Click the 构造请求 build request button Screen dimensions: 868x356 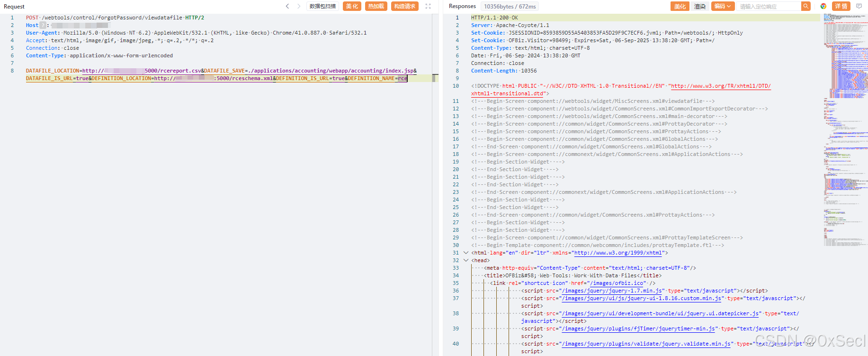(x=405, y=6)
